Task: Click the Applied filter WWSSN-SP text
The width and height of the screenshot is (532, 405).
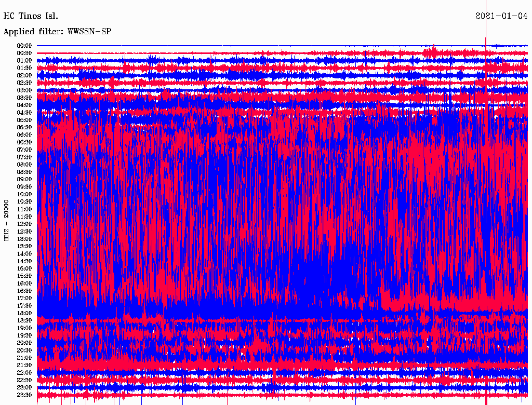Action: pyautogui.click(x=57, y=32)
